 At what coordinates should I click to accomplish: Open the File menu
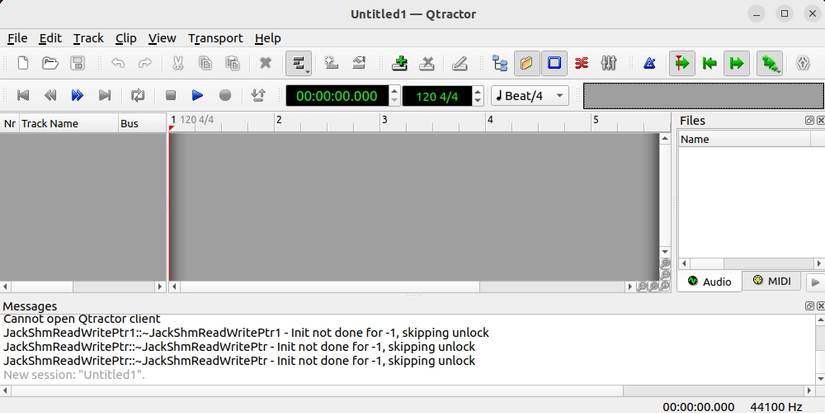[x=17, y=38]
